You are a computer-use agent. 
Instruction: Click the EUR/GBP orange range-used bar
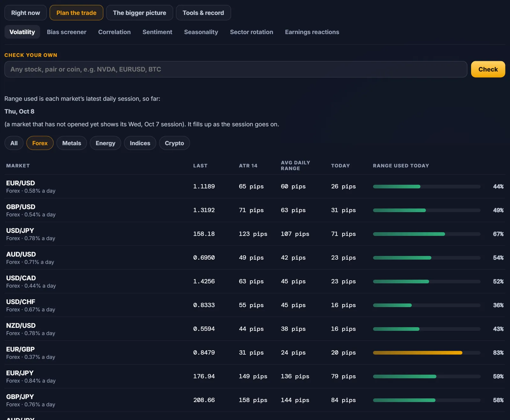coord(418,353)
